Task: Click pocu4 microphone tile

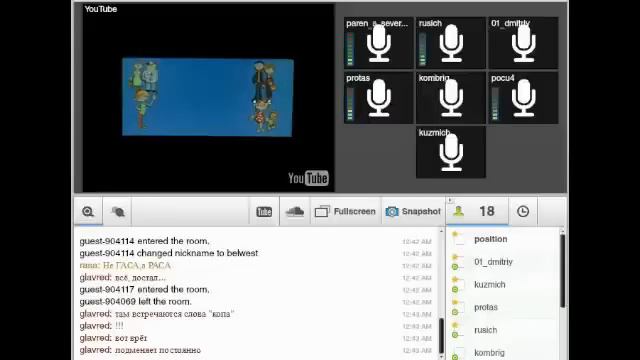Action: point(523,98)
